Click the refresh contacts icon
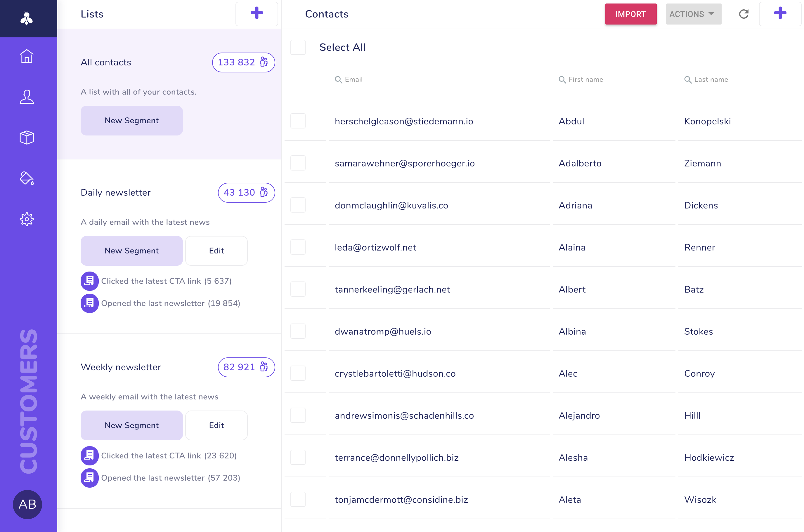The height and width of the screenshot is (532, 804). click(x=744, y=14)
